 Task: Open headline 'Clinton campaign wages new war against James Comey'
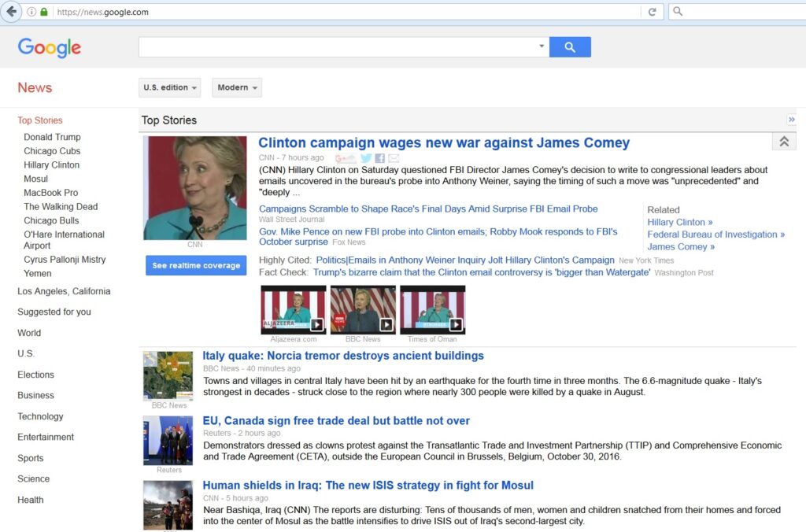coord(444,143)
